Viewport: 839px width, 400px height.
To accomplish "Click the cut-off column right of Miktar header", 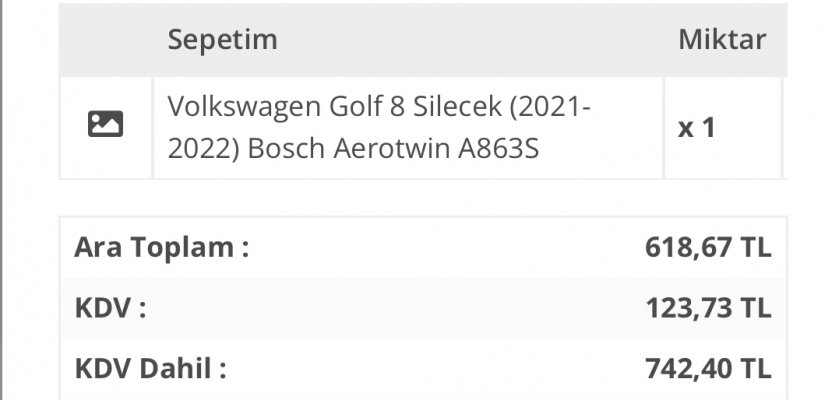I will [785, 40].
